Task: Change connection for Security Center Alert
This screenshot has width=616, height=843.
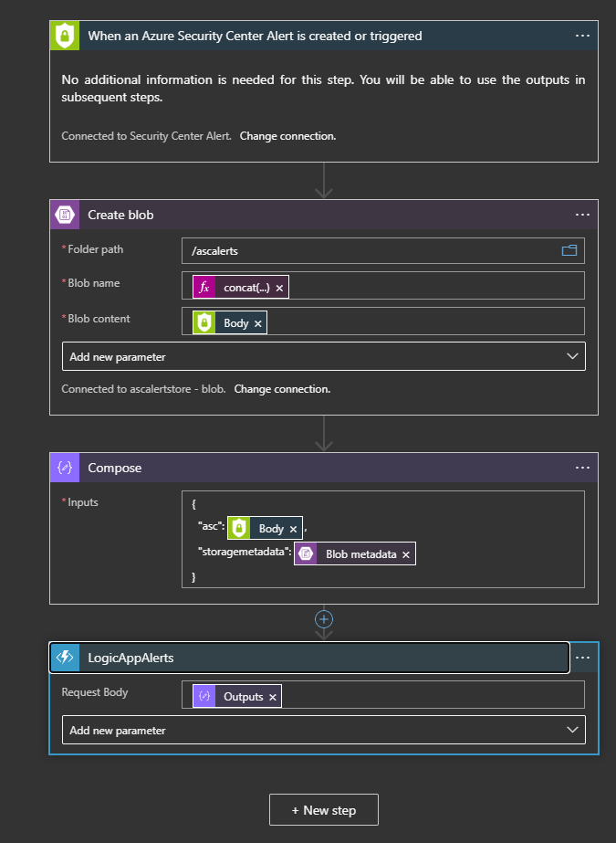Action: (x=287, y=136)
